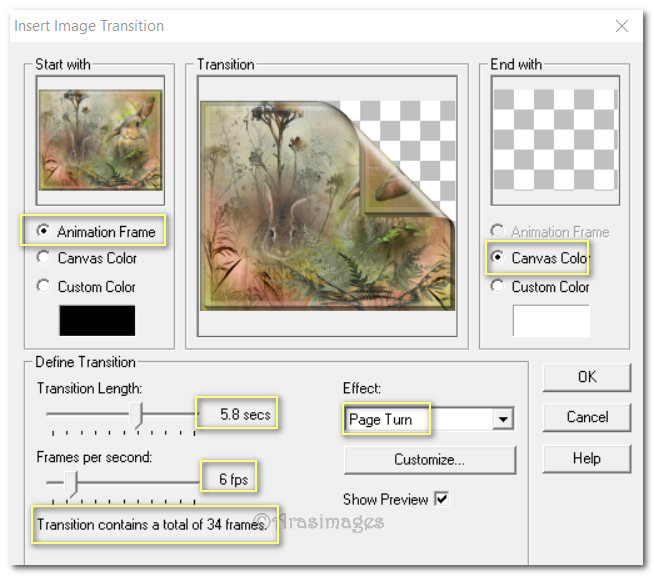Click the OK button
The image size is (654, 576).
[x=586, y=377]
